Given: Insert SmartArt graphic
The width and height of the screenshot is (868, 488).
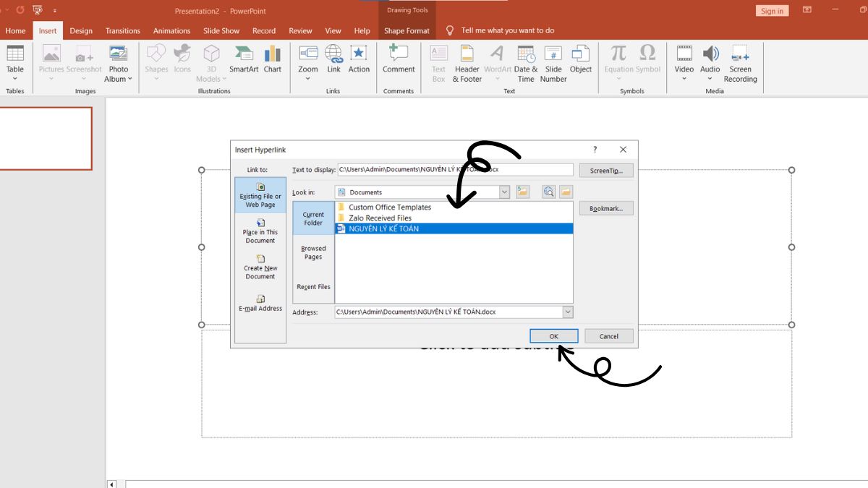Looking at the screenshot, I should coord(244,59).
